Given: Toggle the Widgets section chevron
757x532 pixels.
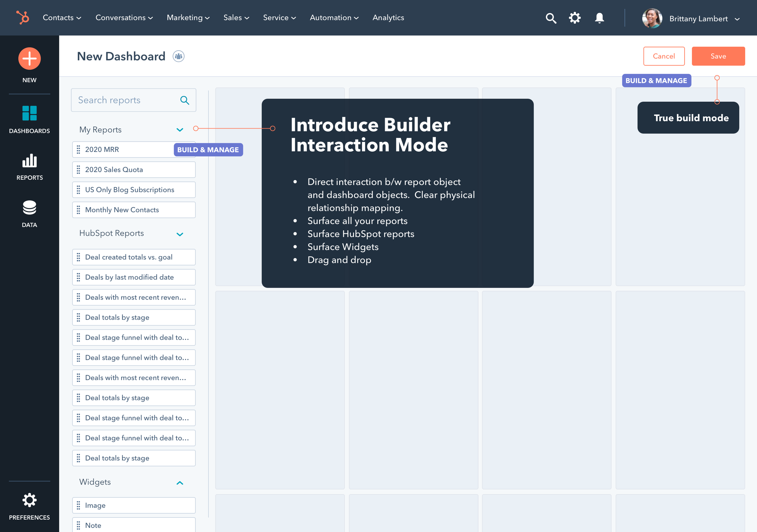Looking at the screenshot, I should [x=180, y=483].
